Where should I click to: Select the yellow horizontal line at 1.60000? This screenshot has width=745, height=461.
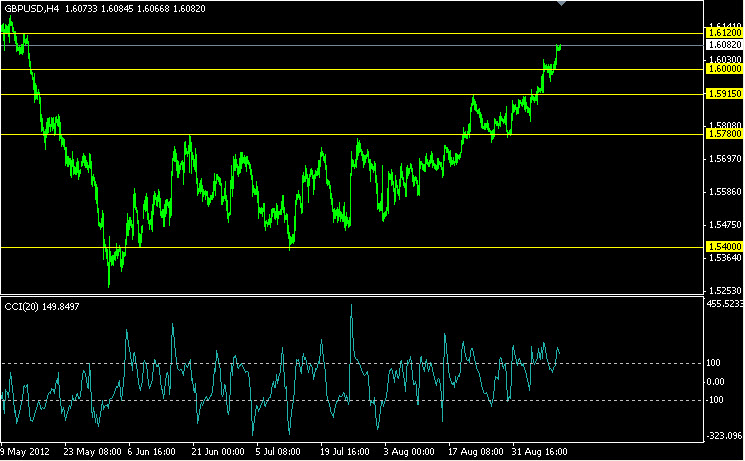tap(352, 69)
